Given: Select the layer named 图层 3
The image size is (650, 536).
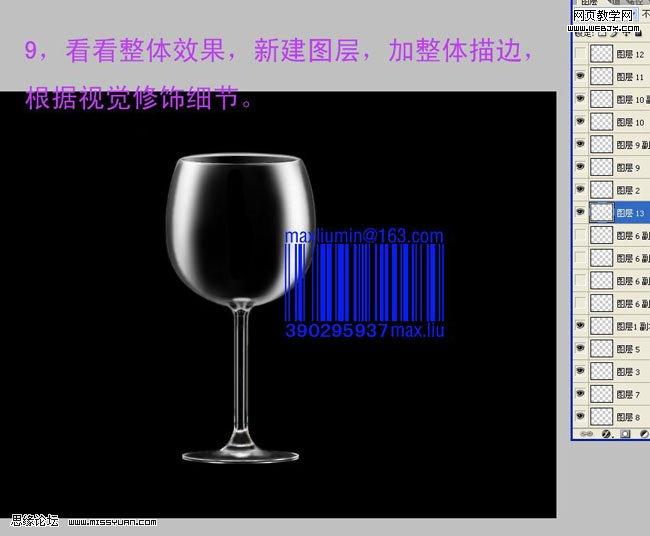Looking at the screenshot, I should point(628,372).
